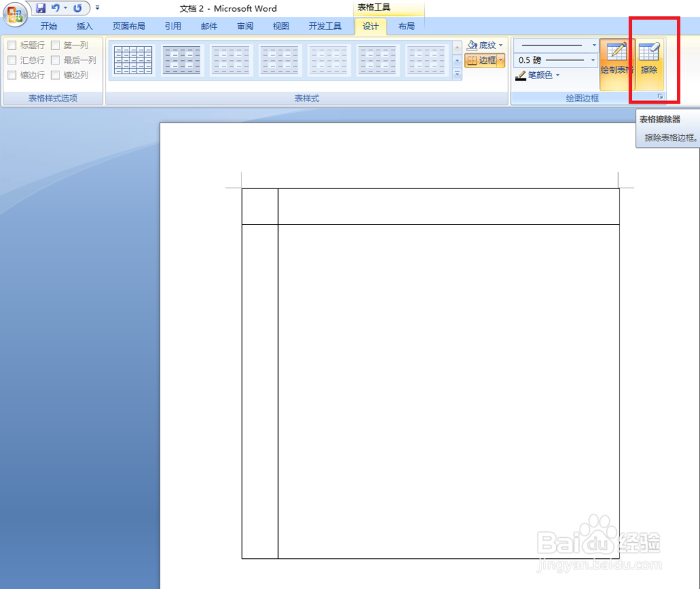Click the Undo icon

(x=55, y=8)
